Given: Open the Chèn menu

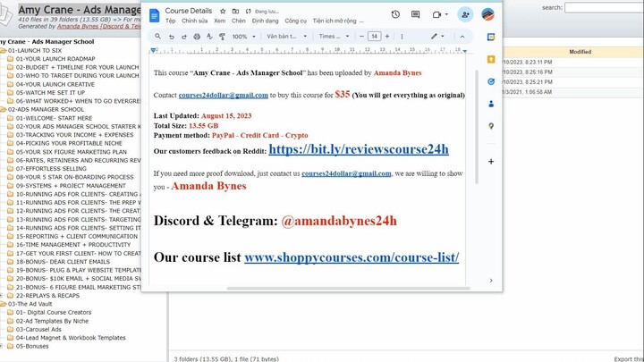Looking at the screenshot, I should [x=238, y=21].
